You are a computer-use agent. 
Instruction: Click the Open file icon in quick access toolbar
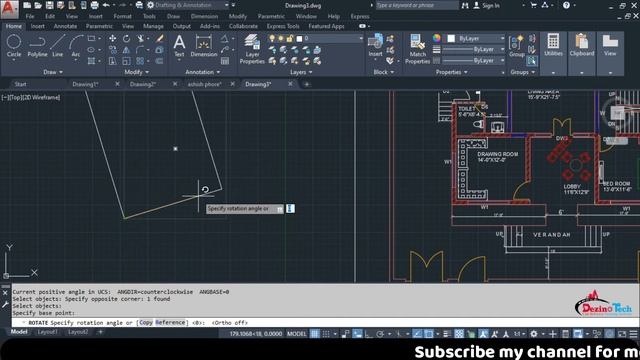pos(38,5)
